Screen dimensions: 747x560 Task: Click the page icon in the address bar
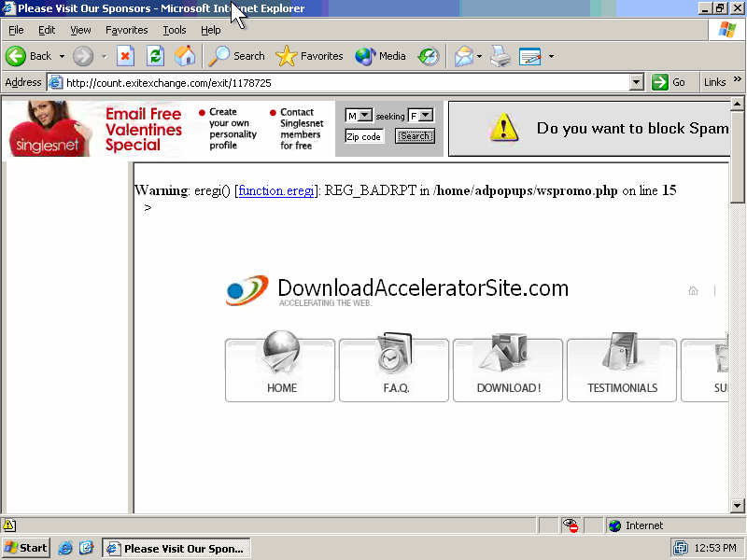click(x=56, y=82)
